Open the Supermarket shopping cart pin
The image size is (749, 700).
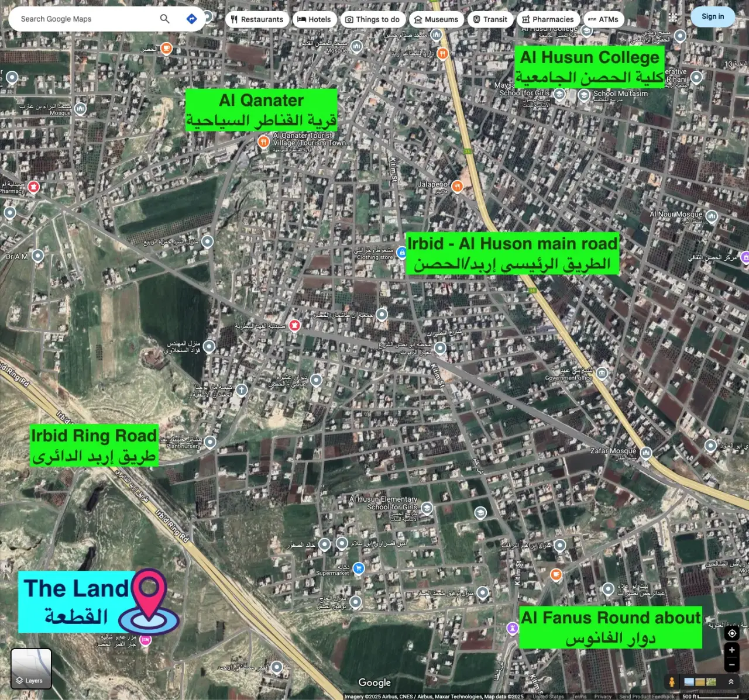coord(359,568)
